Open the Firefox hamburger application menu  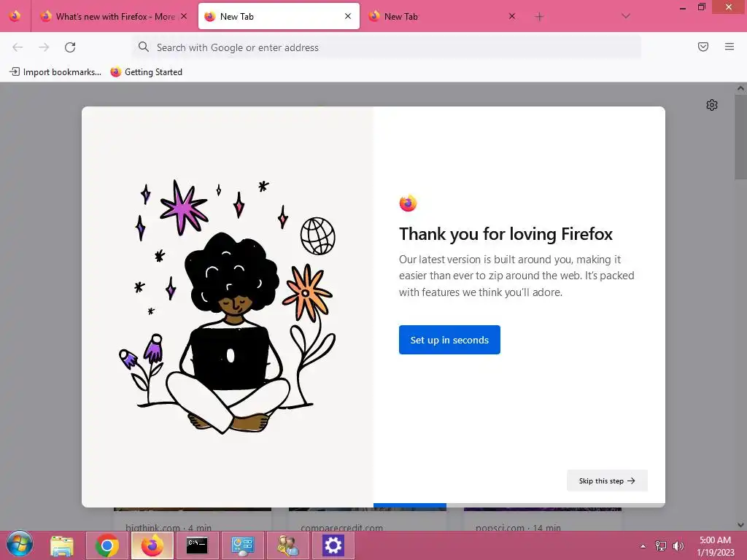pos(729,47)
